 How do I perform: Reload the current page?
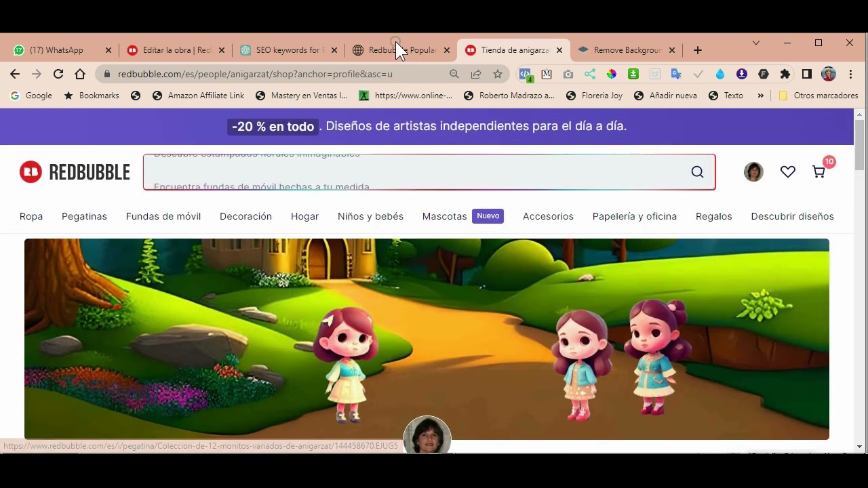[x=58, y=74]
